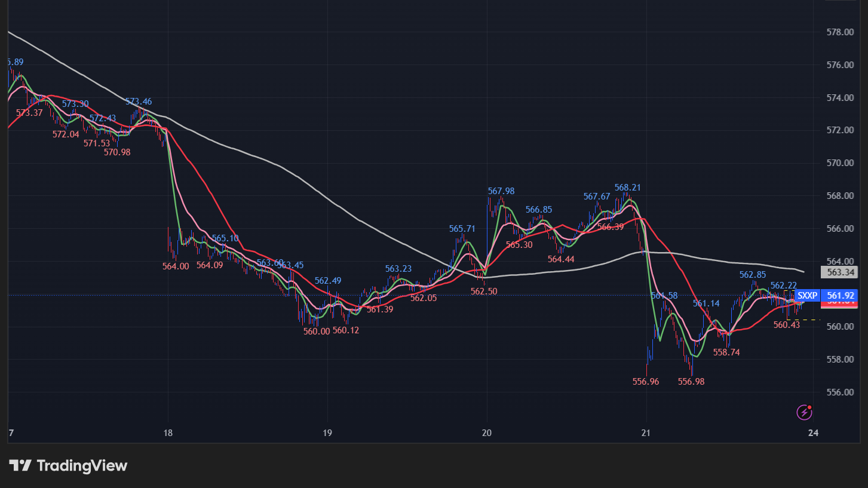Viewport: 868px width, 488px height.
Task: Click the SXXP symbol label
Action: (x=807, y=296)
